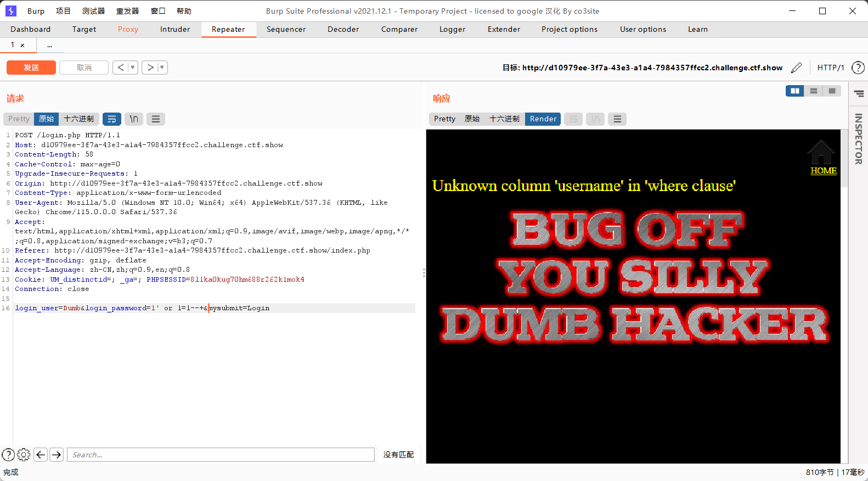Follow the HOME link in rendered page
This screenshot has height=481, width=868.
click(x=824, y=171)
